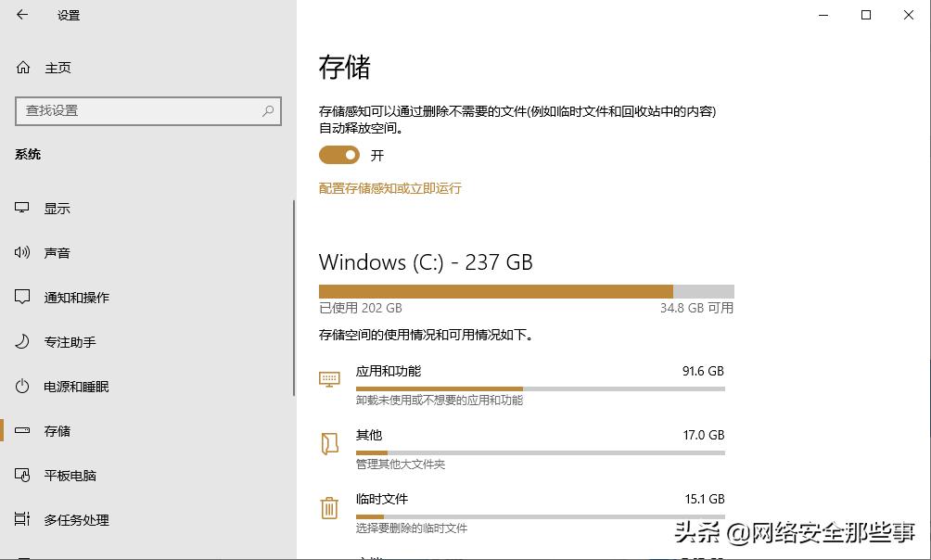Click 配置存储感知或立即运行 link
The width and height of the screenshot is (931, 560).
(x=390, y=187)
